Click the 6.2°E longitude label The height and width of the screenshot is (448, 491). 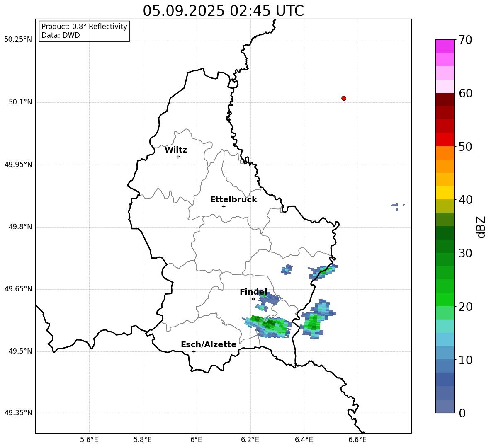point(250,440)
